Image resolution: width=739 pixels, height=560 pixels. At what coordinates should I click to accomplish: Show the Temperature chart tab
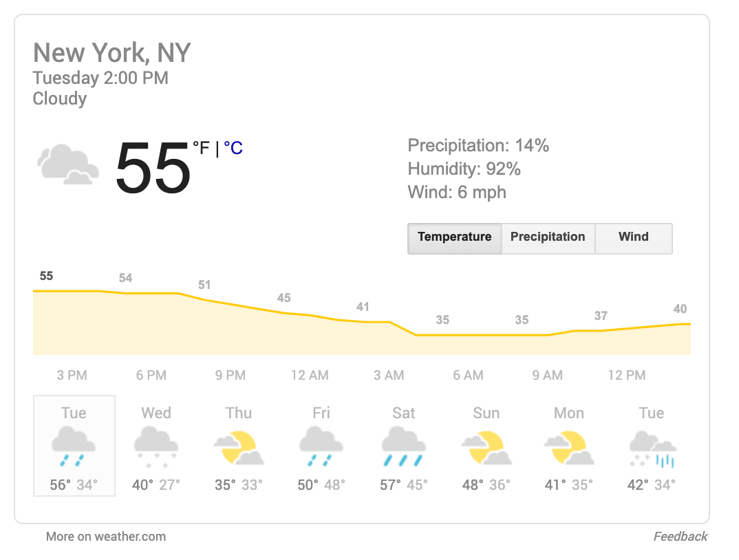[x=454, y=239]
